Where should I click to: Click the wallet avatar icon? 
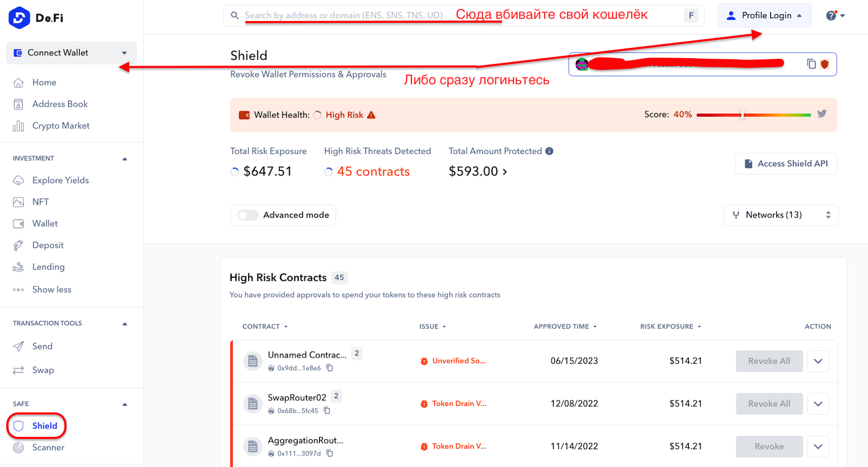582,64
